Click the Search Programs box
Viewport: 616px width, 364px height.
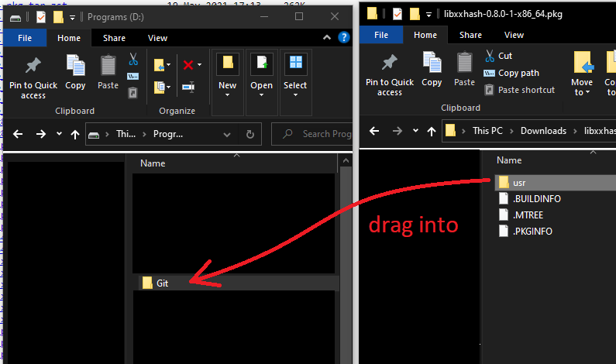point(312,134)
